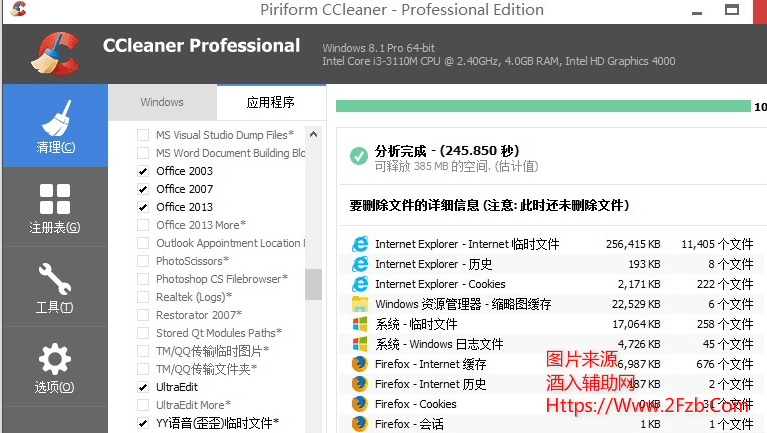Select Internet Explorer - Cookies entry
This screenshot has width=767, height=433.
tap(553, 284)
